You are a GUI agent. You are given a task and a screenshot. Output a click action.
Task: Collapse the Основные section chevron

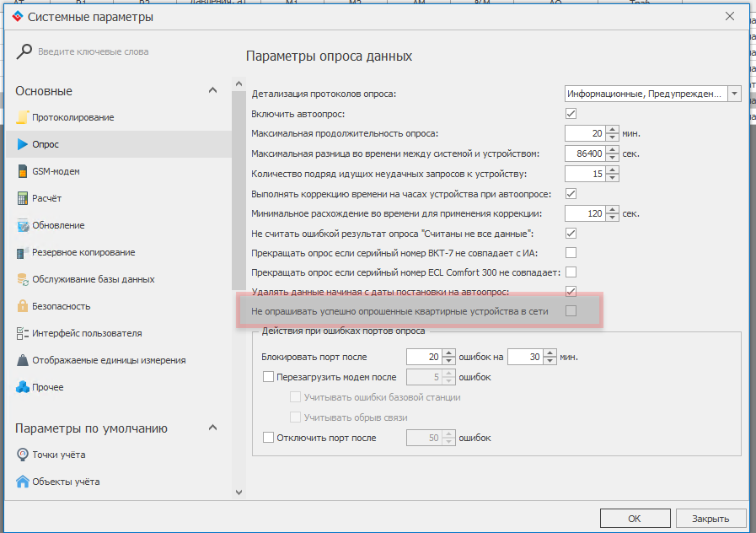pos(213,91)
